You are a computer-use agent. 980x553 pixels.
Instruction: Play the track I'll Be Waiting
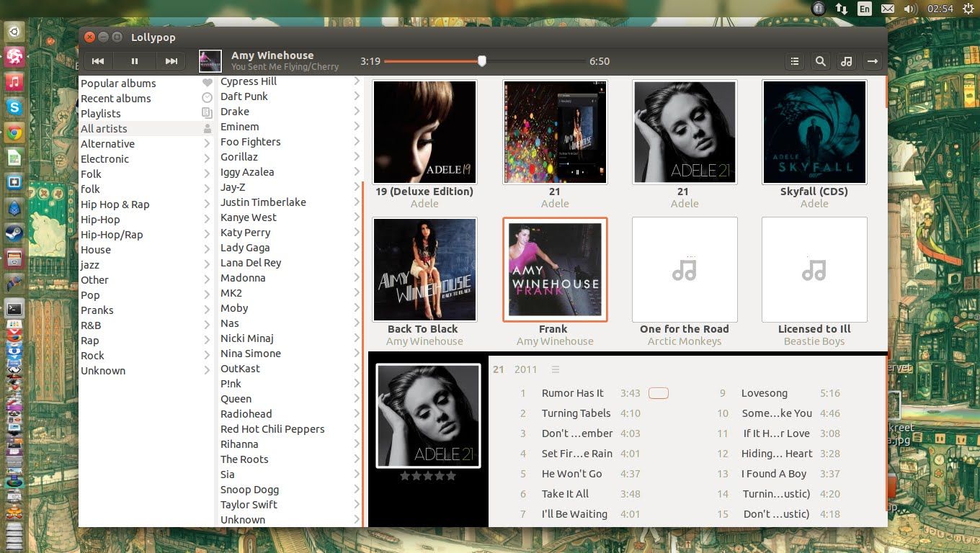574,514
